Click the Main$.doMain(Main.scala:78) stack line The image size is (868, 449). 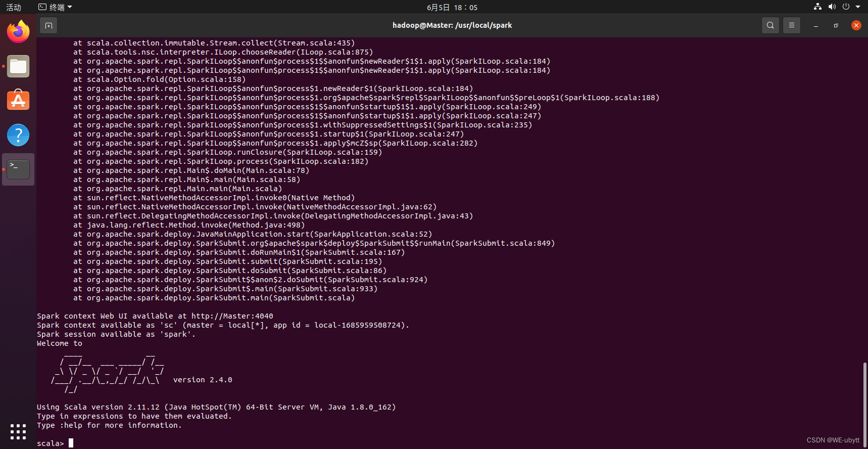tap(191, 170)
